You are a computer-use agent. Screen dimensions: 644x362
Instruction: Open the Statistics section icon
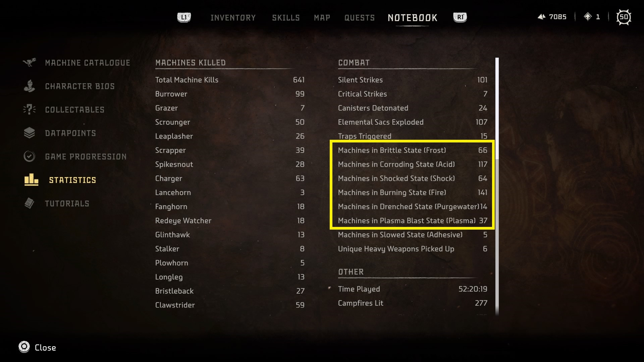31,180
